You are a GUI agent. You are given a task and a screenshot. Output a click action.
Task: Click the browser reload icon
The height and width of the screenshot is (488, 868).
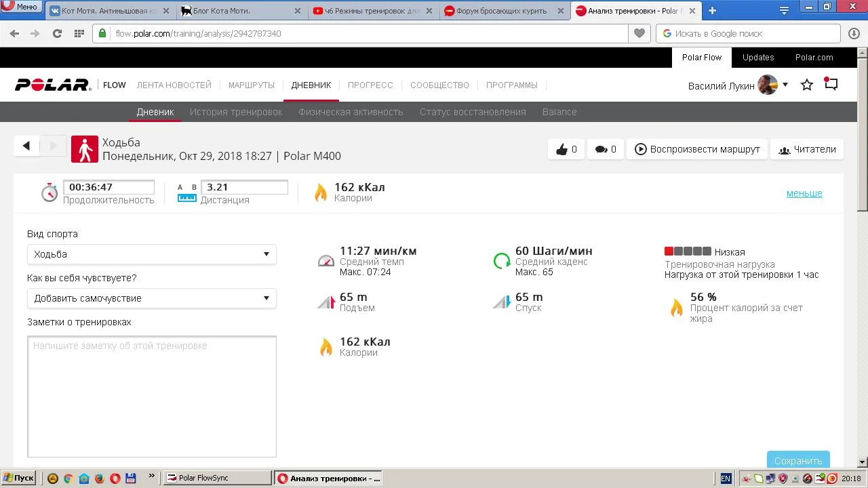pos(57,33)
